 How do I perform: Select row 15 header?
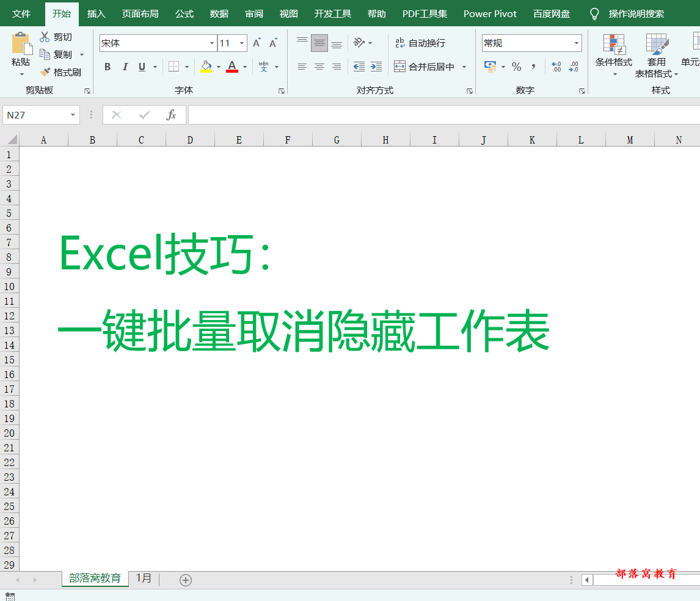coord(9,360)
